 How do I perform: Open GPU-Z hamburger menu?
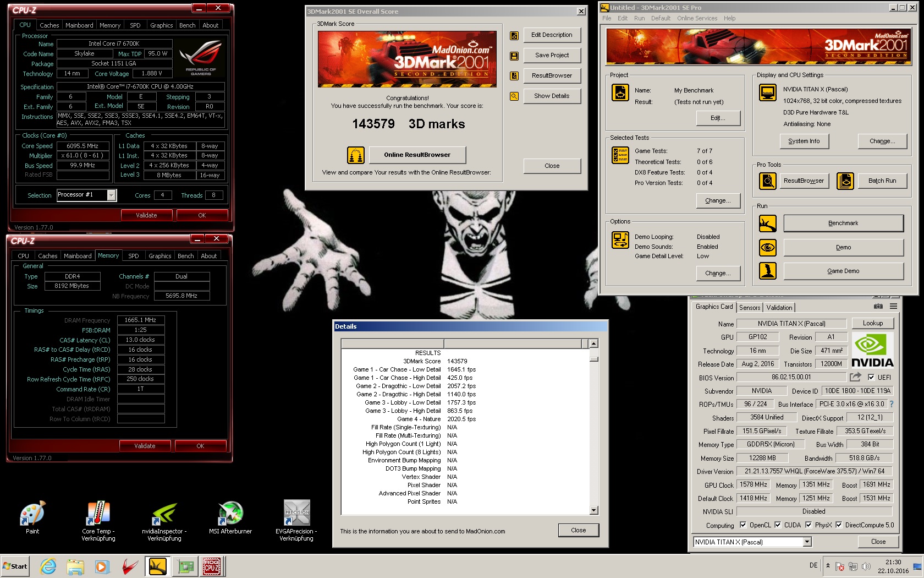pos(894,307)
